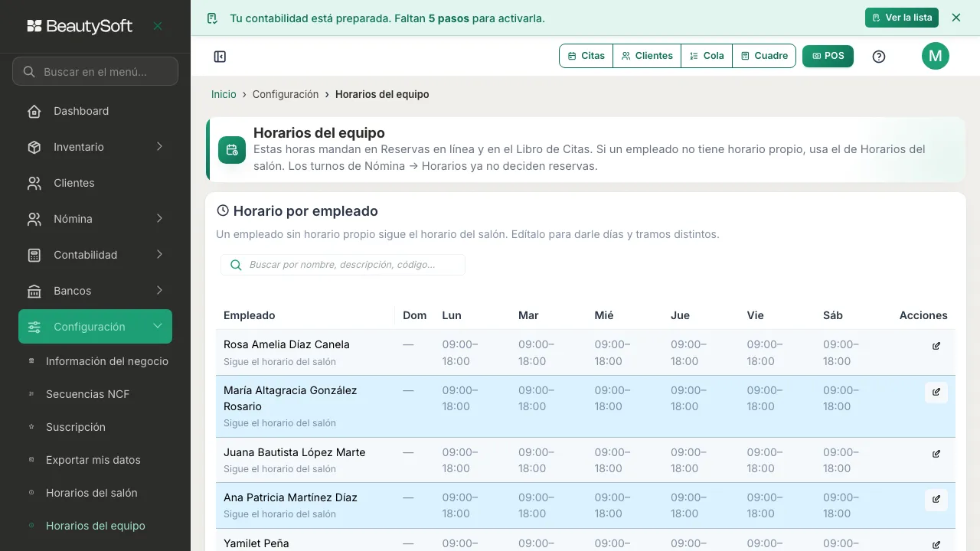
Task: Expand the Contabilidad submenu chevron
Action: 159,255
